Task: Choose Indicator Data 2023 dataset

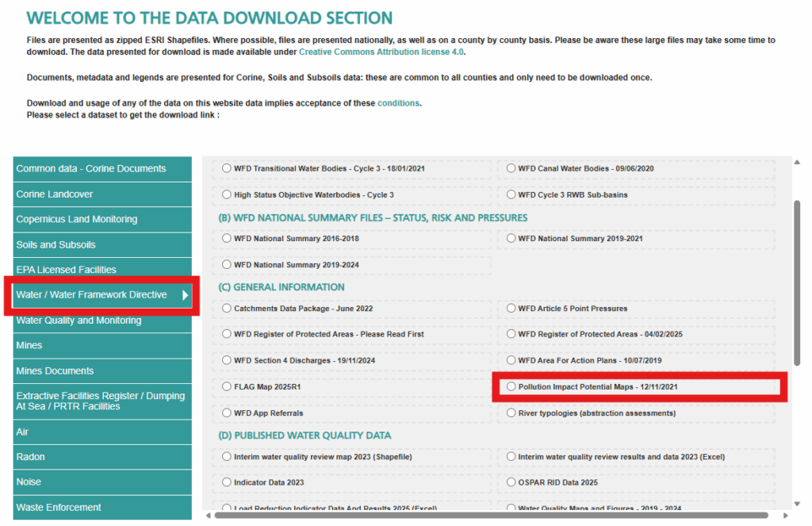Action: point(228,482)
